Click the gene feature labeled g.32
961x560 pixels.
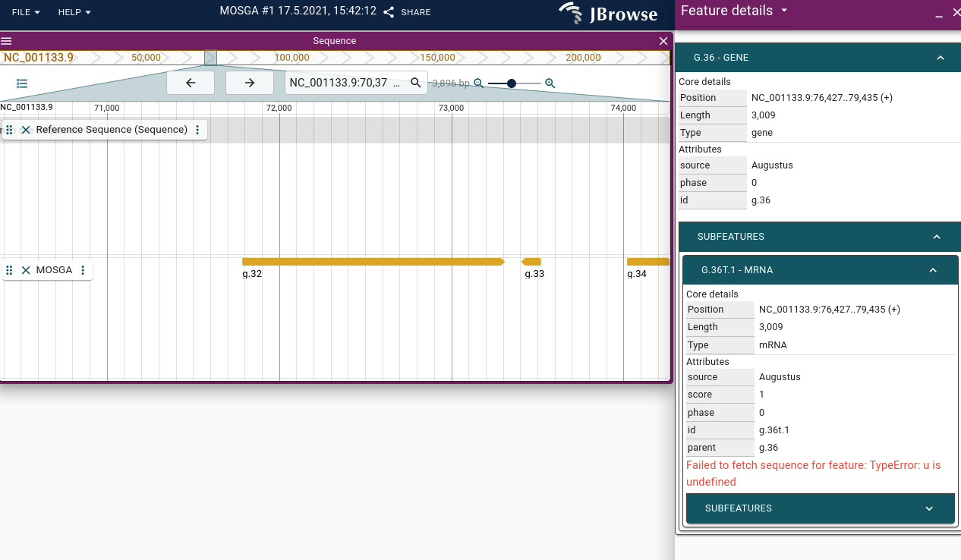coord(372,261)
